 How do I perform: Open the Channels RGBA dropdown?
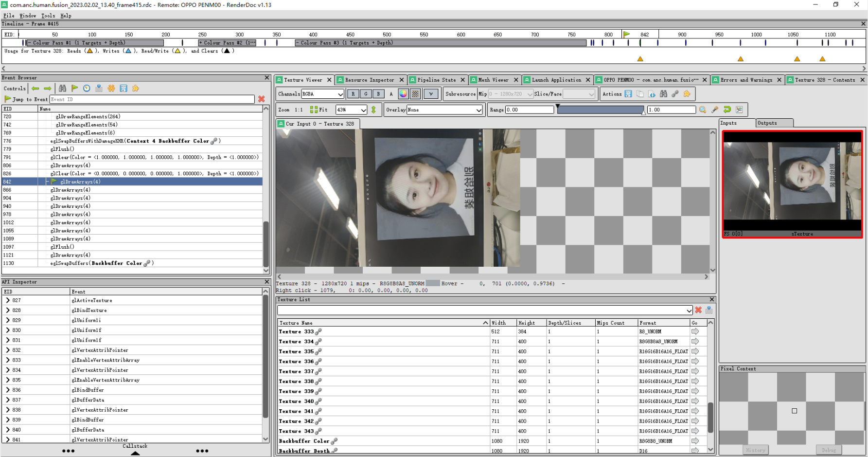(x=323, y=94)
